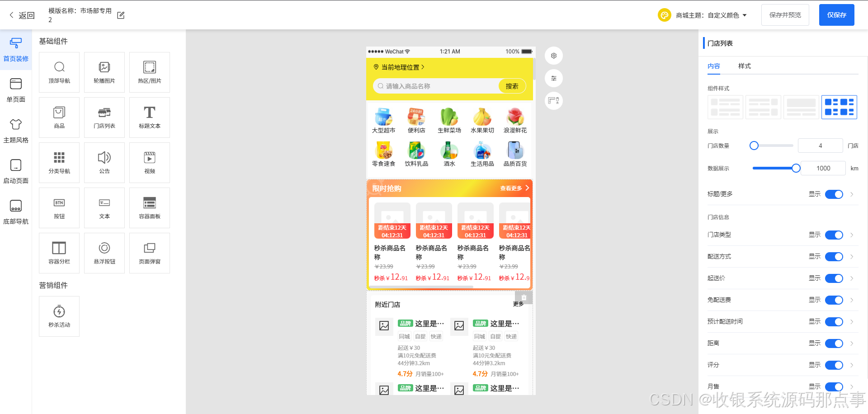The height and width of the screenshot is (414, 868).
Task: Expand the 距离 settings chevron
Action: tap(852, 343)
